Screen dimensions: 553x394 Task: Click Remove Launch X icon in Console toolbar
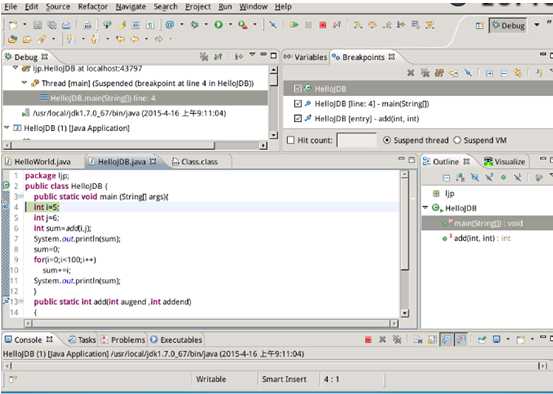coord(382,340)
